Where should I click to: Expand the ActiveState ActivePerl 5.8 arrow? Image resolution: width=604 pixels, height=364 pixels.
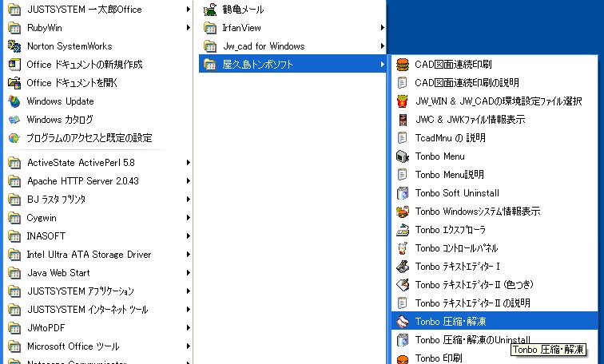coord(188,162)
